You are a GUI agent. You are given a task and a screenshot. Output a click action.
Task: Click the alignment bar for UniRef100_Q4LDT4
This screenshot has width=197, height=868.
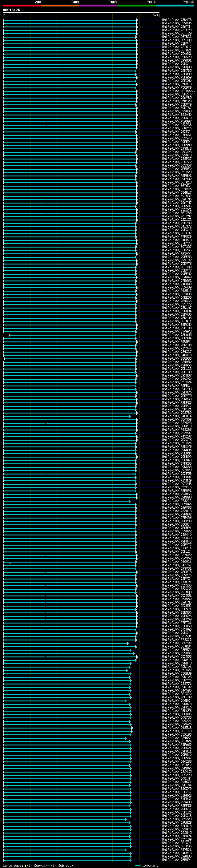67,416
